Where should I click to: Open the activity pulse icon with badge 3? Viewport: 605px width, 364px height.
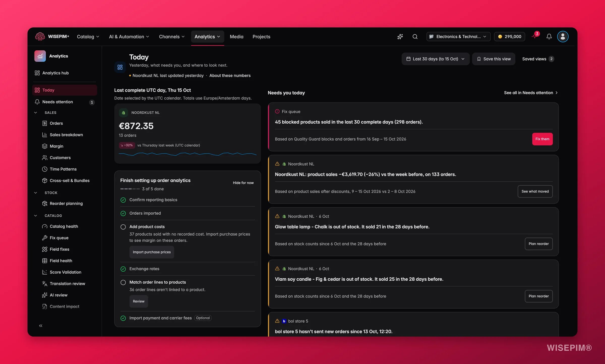(x=535, y=36)
